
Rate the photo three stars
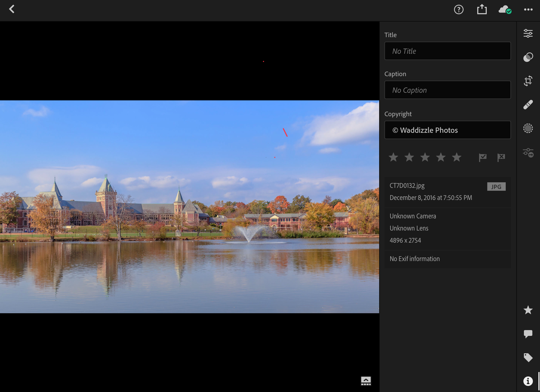[425, 157]
